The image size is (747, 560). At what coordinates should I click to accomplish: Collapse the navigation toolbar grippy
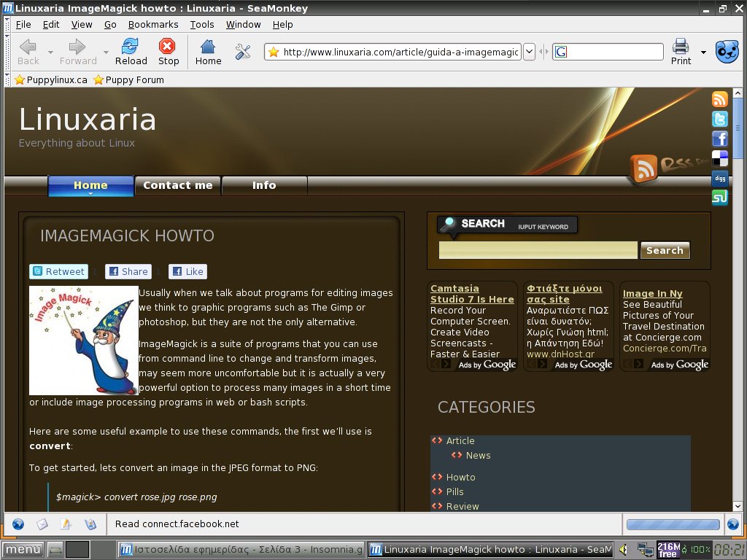[7, 52]
